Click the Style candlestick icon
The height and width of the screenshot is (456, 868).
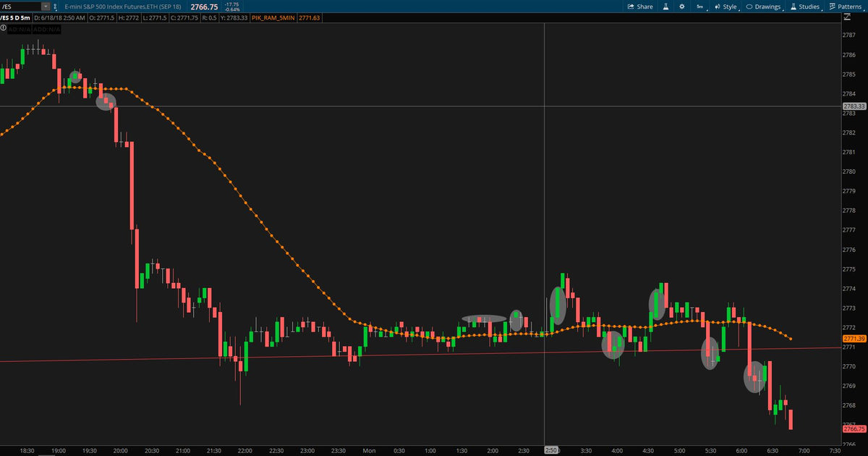718,7
